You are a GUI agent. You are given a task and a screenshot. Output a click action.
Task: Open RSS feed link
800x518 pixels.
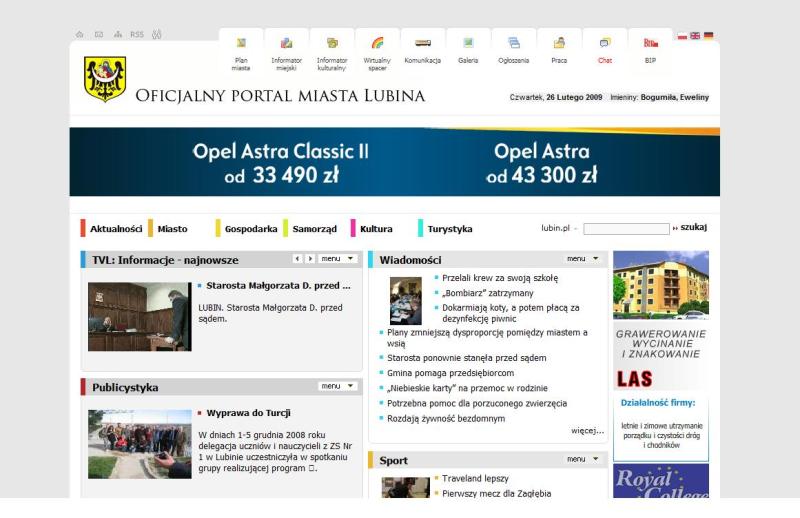point(137,34)
